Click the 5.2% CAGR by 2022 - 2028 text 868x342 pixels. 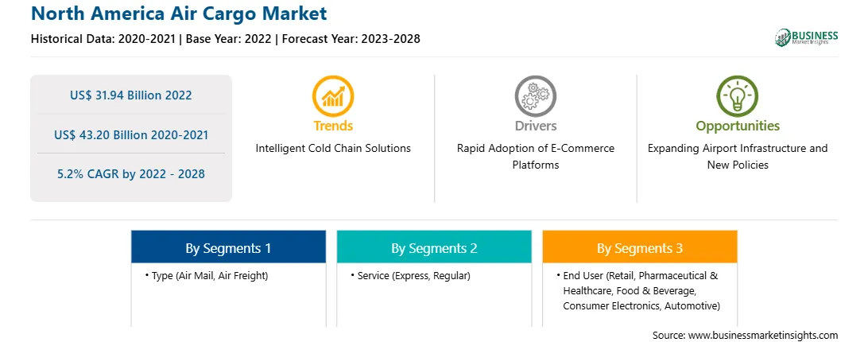131,174
